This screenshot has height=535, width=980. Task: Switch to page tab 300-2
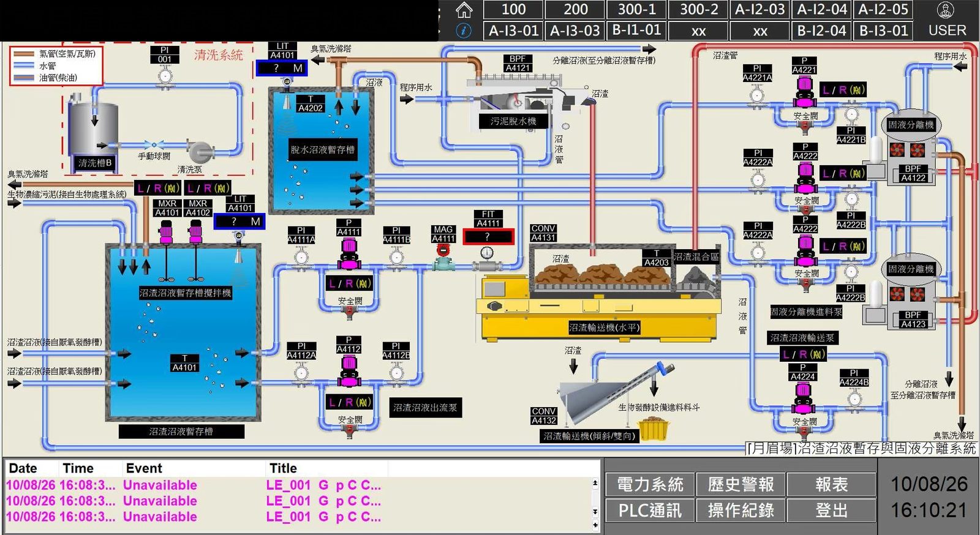[699, 9]
